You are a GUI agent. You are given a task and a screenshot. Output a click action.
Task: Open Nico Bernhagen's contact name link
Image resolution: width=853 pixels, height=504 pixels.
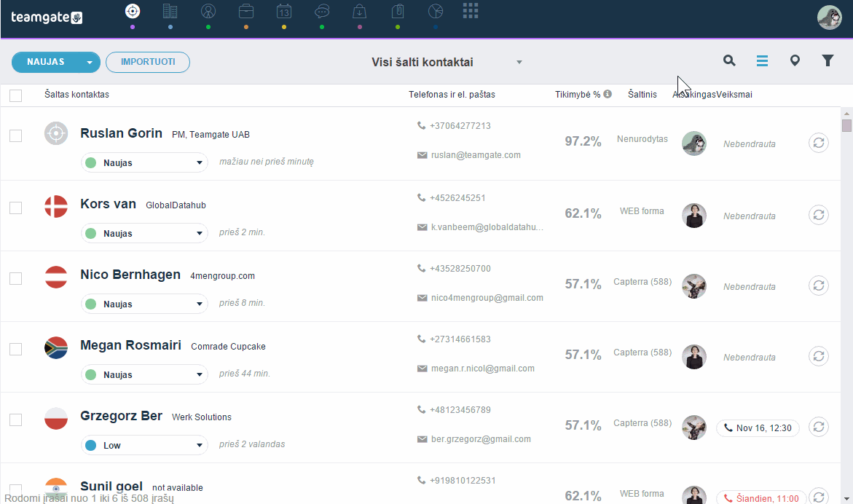(130, 275)
